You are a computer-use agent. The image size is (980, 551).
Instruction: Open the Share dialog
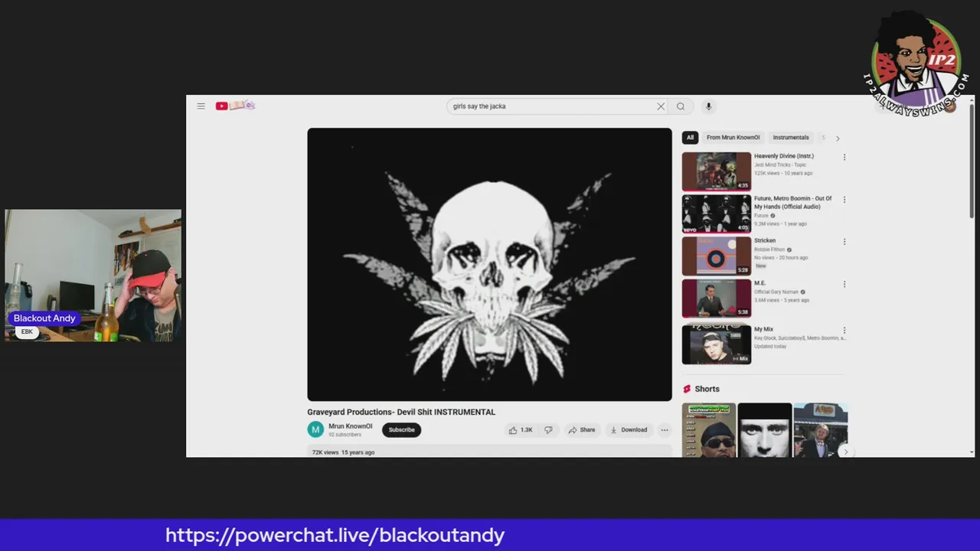click(582, 430)
